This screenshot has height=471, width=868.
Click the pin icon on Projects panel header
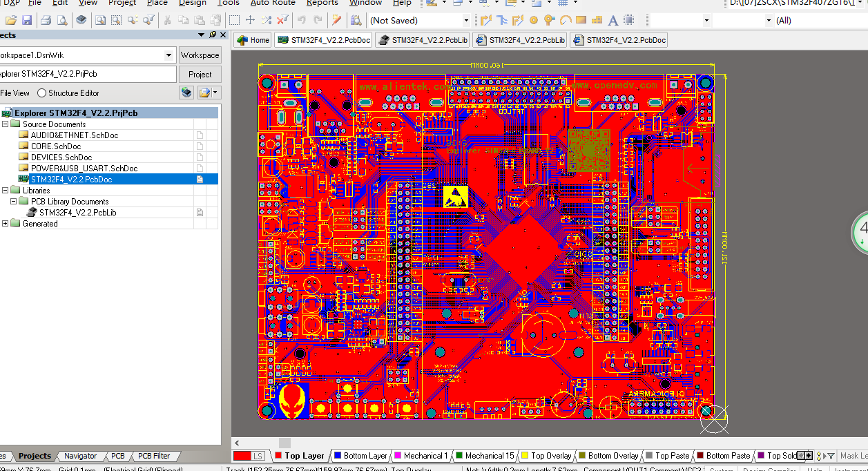(x=213, y=35)
